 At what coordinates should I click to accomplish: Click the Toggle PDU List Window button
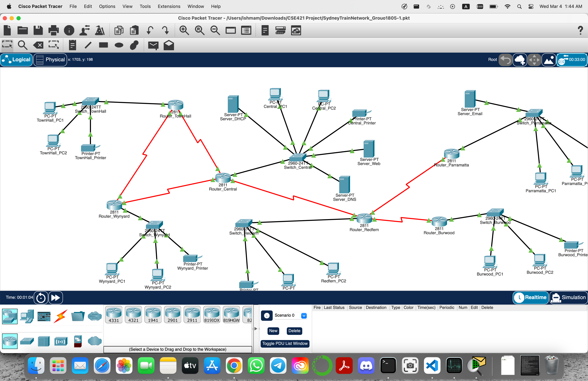coord(285,343)
